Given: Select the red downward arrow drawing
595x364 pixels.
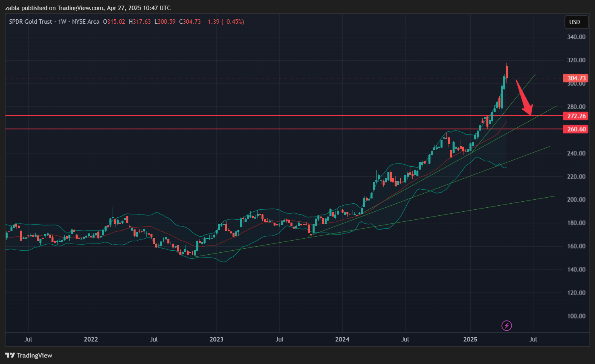Looking at the screenshot, I should pos(525,98).
